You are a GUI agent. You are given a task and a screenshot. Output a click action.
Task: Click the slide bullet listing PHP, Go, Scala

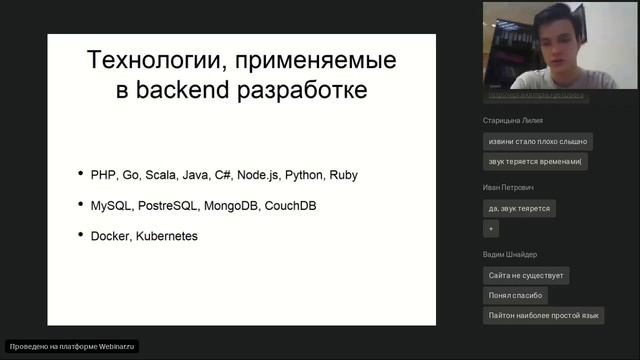pyautogui.click(x=224, y=175)
